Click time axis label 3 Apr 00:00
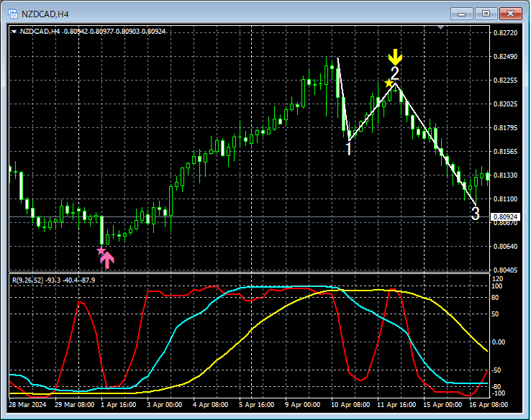Image resolution: width=531 pixels, height=420 pixels. pyautogui.click(x=164, y=405)
